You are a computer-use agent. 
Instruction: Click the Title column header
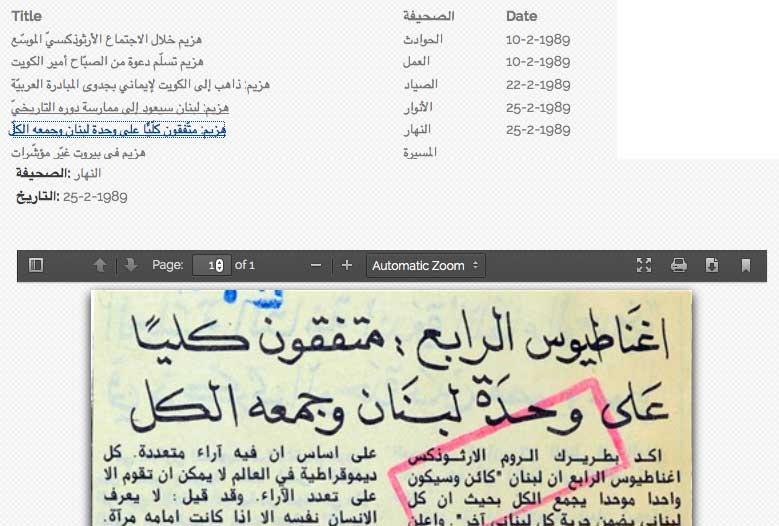[26, 16]
